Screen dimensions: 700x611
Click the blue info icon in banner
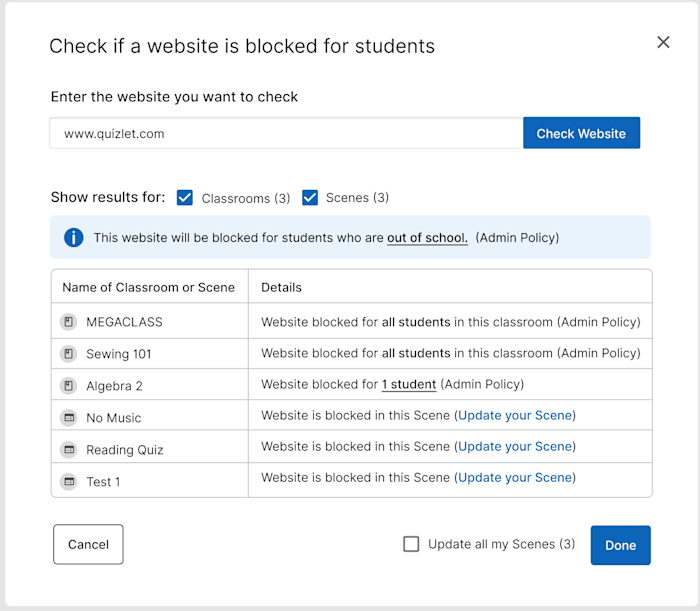point(74,237)
